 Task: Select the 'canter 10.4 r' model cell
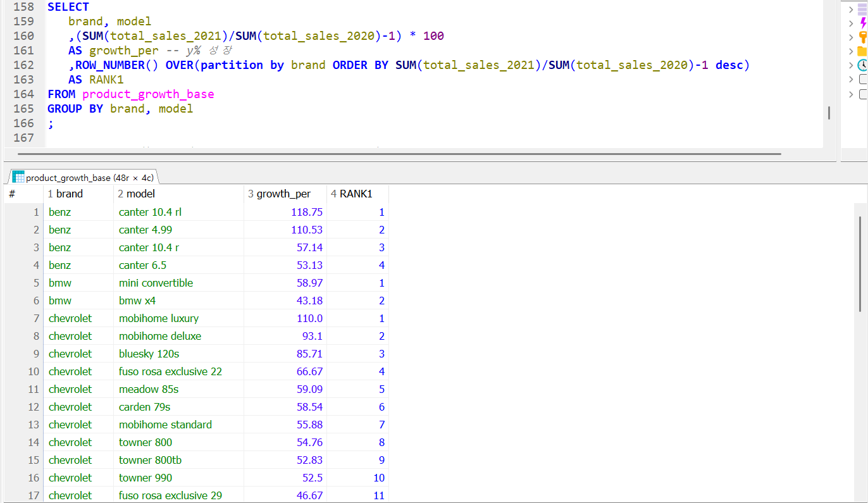178,247
